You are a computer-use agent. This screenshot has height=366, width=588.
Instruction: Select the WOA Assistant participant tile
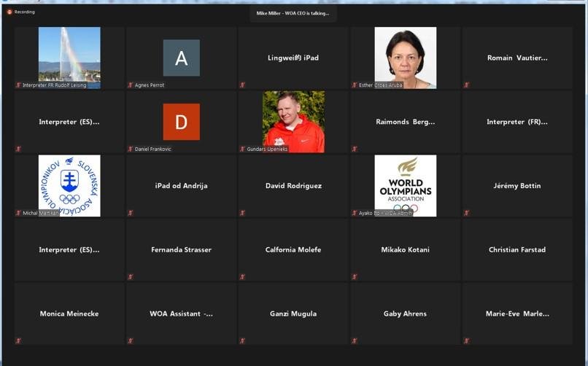181,314
